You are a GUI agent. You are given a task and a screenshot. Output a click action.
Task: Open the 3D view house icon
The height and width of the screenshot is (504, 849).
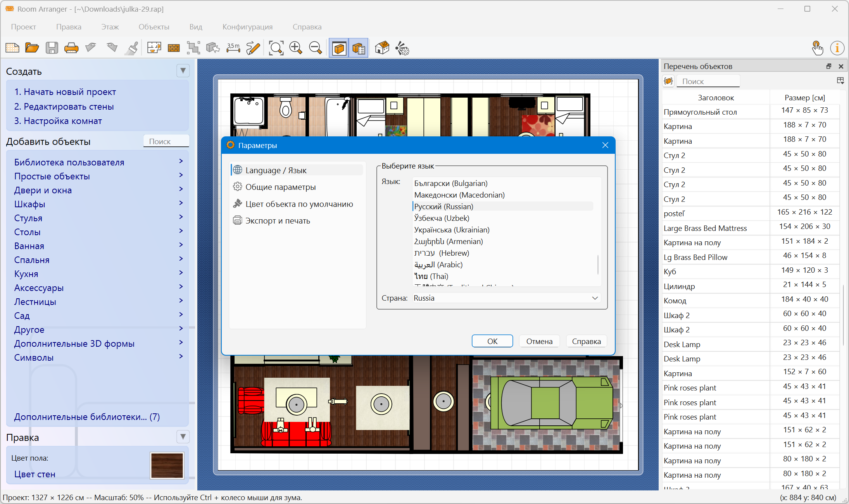point(382,48)
